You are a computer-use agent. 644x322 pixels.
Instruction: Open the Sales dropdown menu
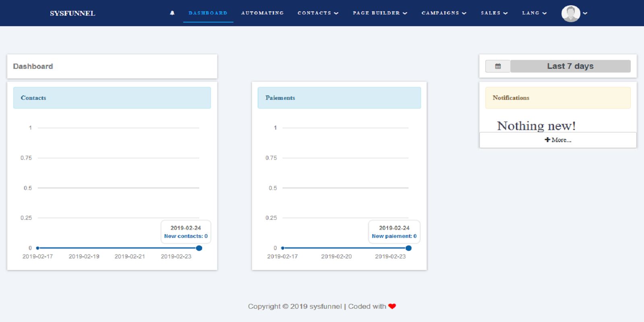(x=494, y=13)
